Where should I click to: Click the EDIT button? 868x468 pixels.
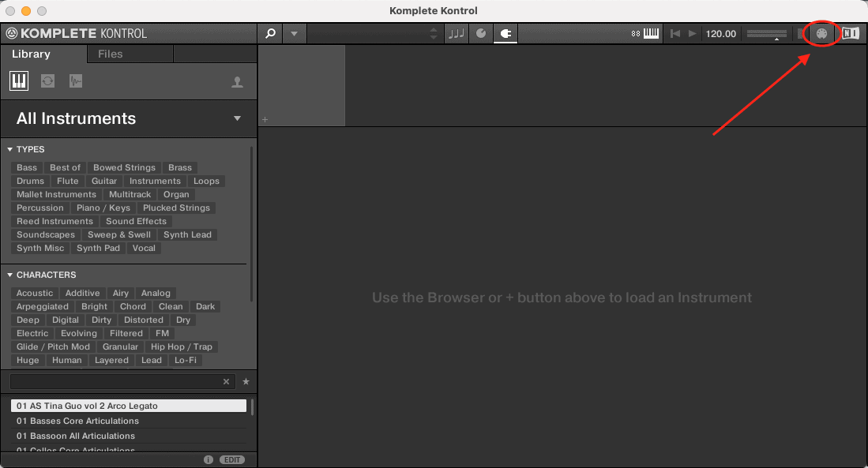click(232, 459)
